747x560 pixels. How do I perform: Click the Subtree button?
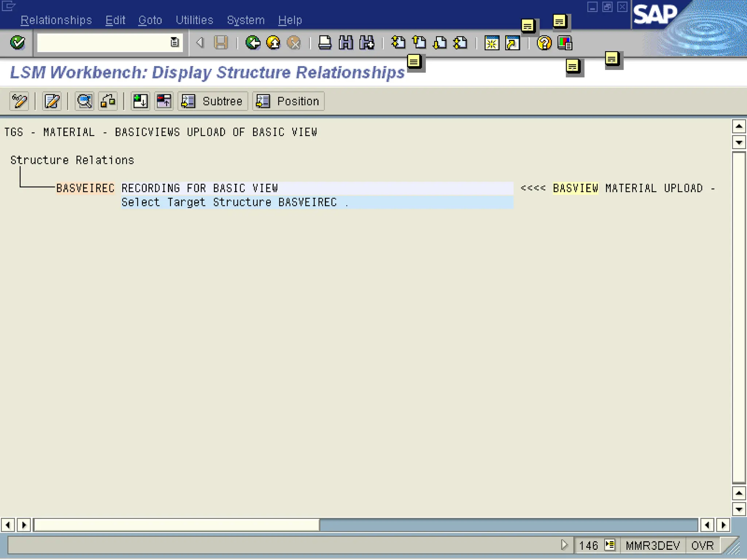pos(213,101)
